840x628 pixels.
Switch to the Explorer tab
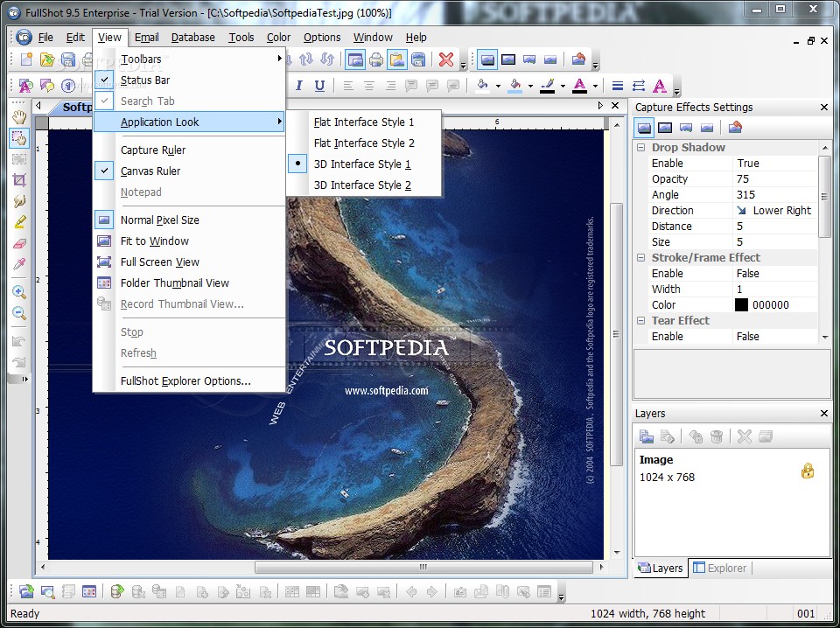(x=719, y=568)
